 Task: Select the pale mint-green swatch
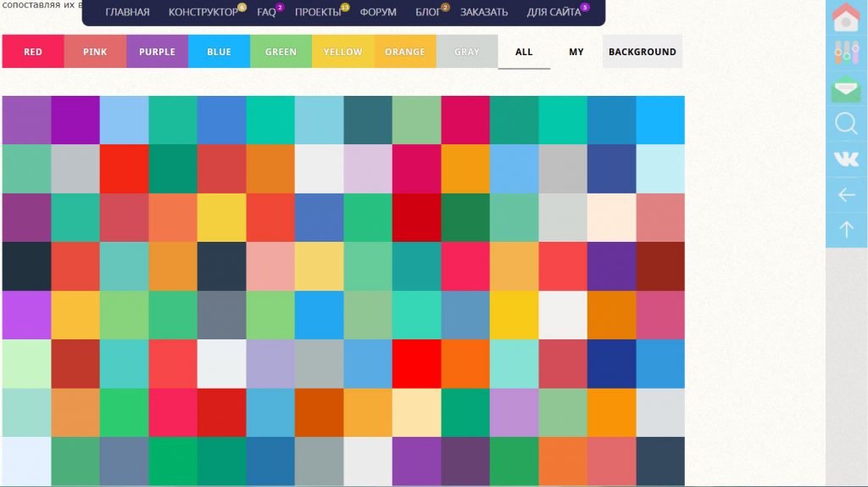26,364
